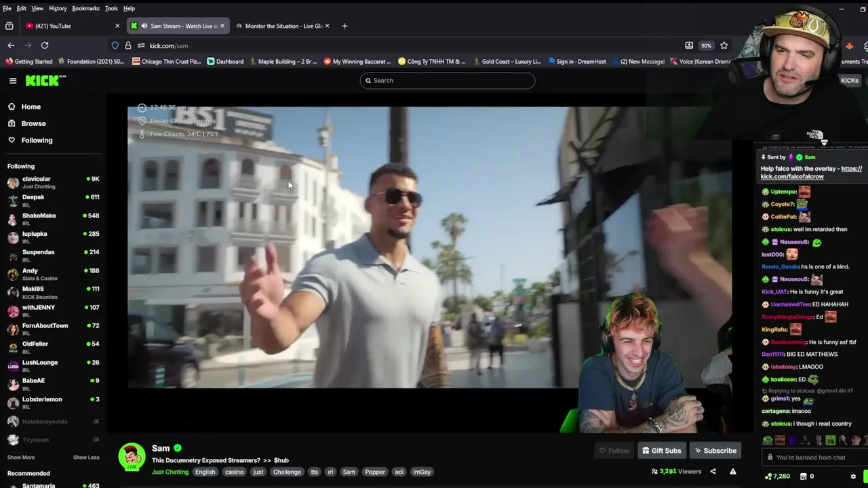Open the Getting Started bookmark
Image resolution: width=868 pixels, height=488 pixels.
click(28, 62)
